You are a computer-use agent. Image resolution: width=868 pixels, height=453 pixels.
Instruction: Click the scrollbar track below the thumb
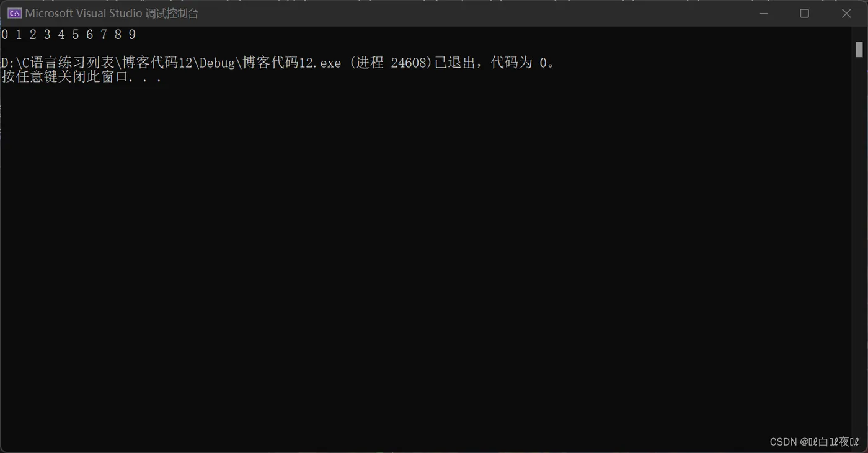pyautogui.click(x=859, y=248)
